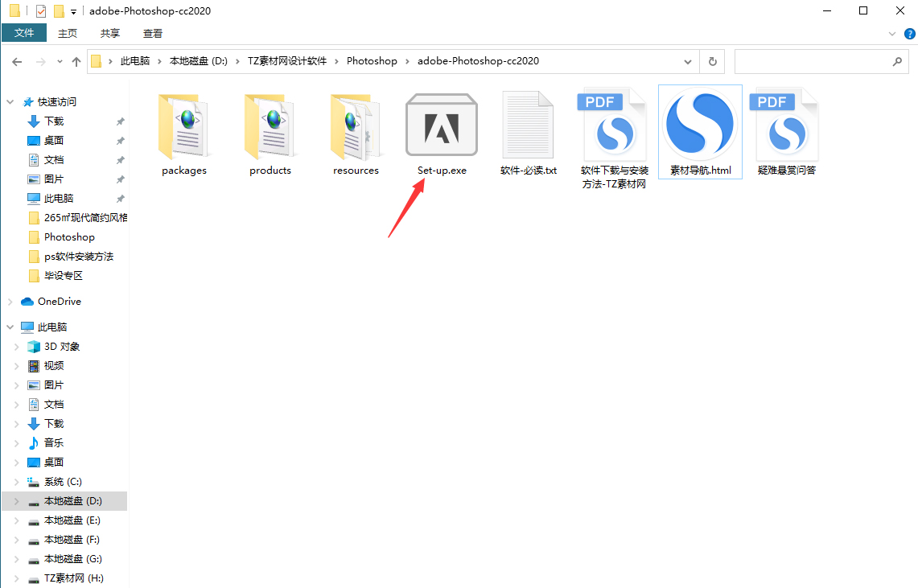Select the 265㎡现代简约风格 folder in sidebar
The image size is (918, 588).
tap(77, 218)
